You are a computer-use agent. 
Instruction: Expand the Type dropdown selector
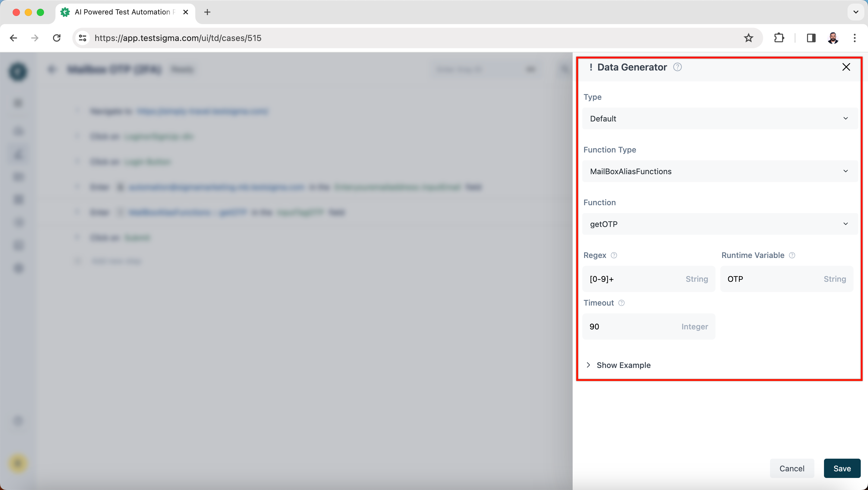click(x=718, y=118)
